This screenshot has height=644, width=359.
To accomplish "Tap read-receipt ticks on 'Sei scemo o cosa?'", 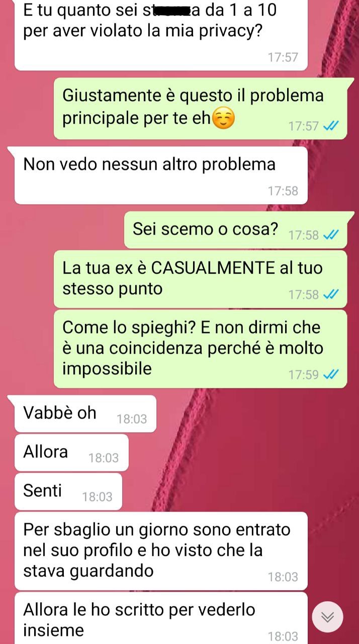I will click(x=331, y=235).
